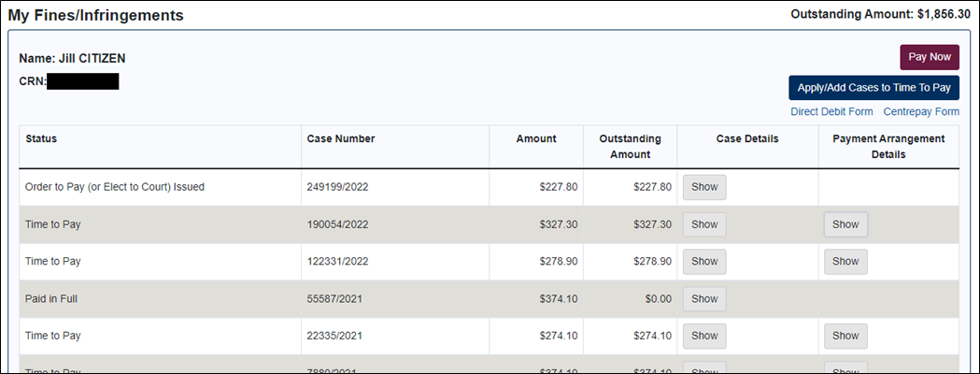Click the Pay Now button

click(x=930, y=57)
